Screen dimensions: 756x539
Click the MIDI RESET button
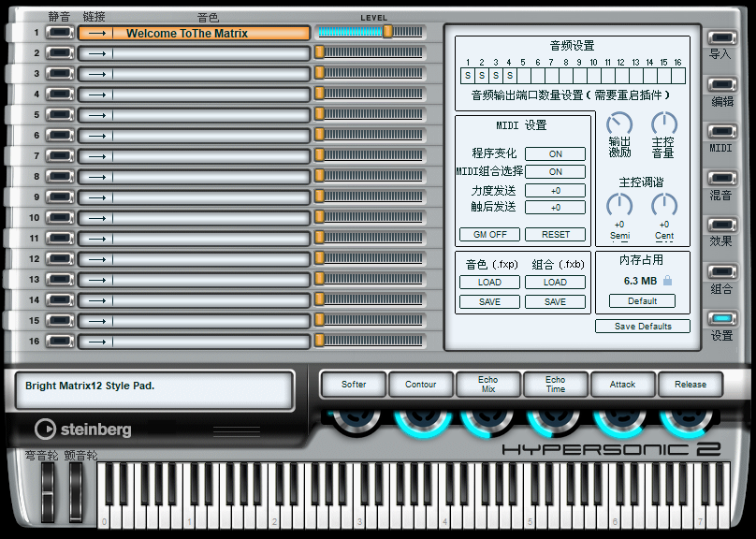tap(555, 234)
